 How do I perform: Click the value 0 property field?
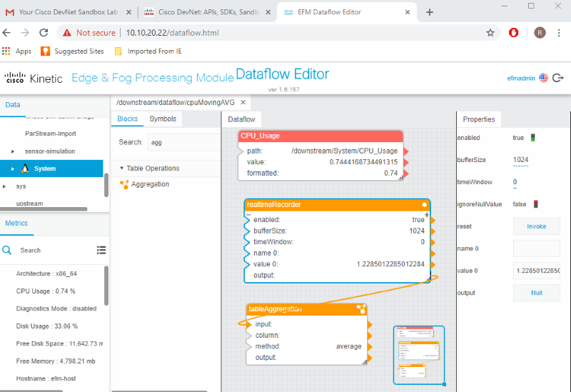point(537,271)
